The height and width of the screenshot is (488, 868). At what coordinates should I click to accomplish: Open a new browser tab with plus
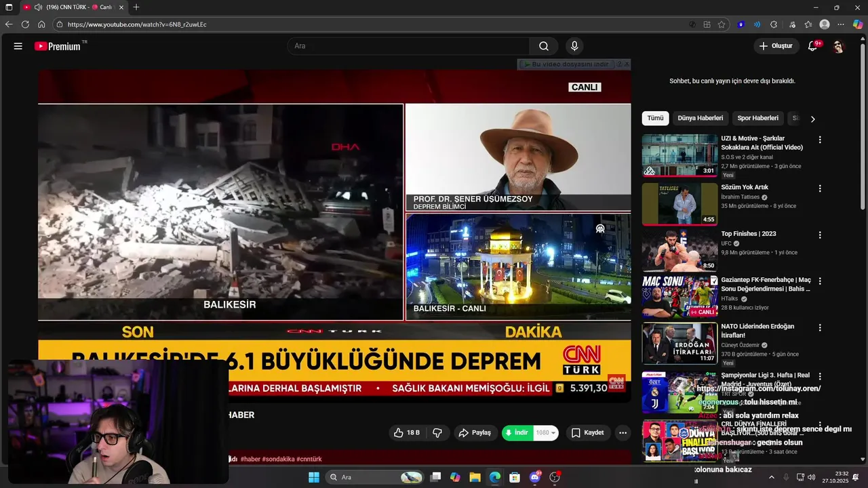(x=136, y=7)
